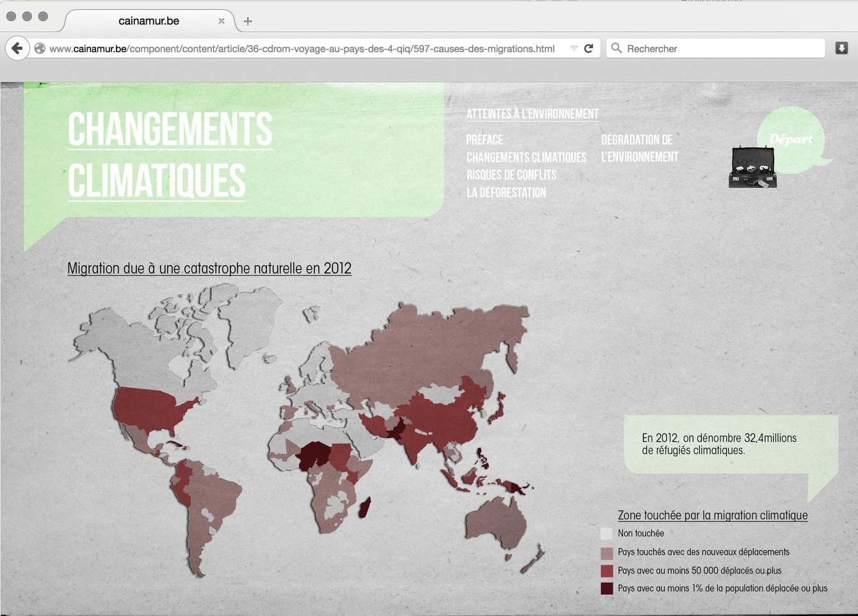The width and height of the screenshot is (858, 616).
Task: Open the 'La déforestation' link
Action: point(506,192)
